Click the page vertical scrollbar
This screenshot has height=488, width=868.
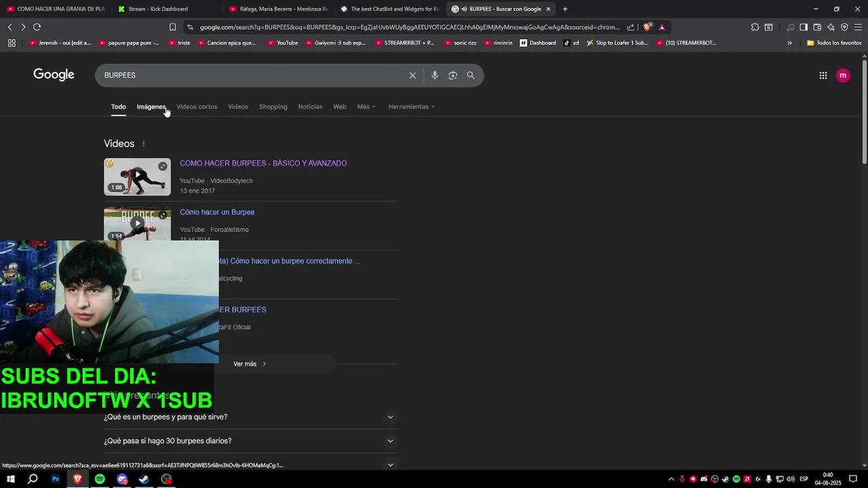click(x=864, y=112)
